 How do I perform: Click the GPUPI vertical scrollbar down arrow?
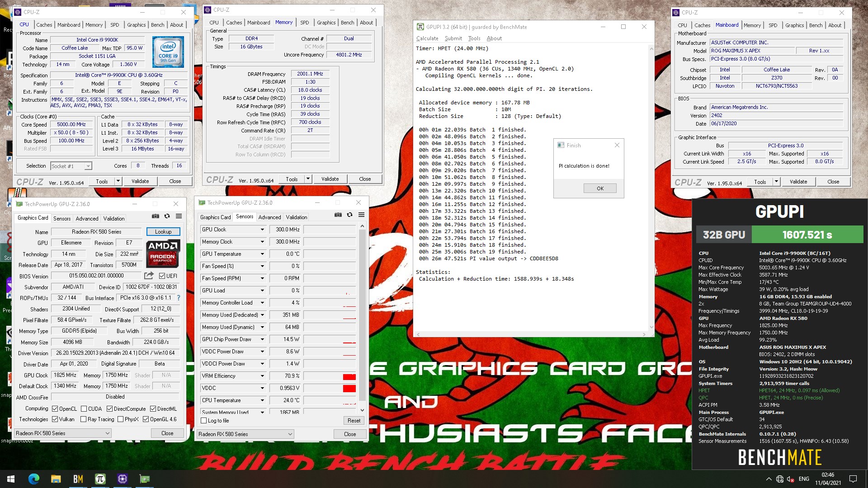651,327
